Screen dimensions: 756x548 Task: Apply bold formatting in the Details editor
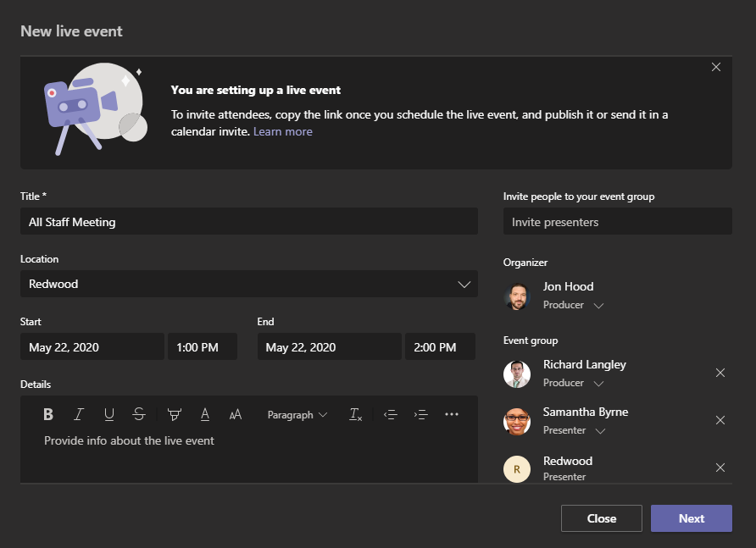(47, 414)
